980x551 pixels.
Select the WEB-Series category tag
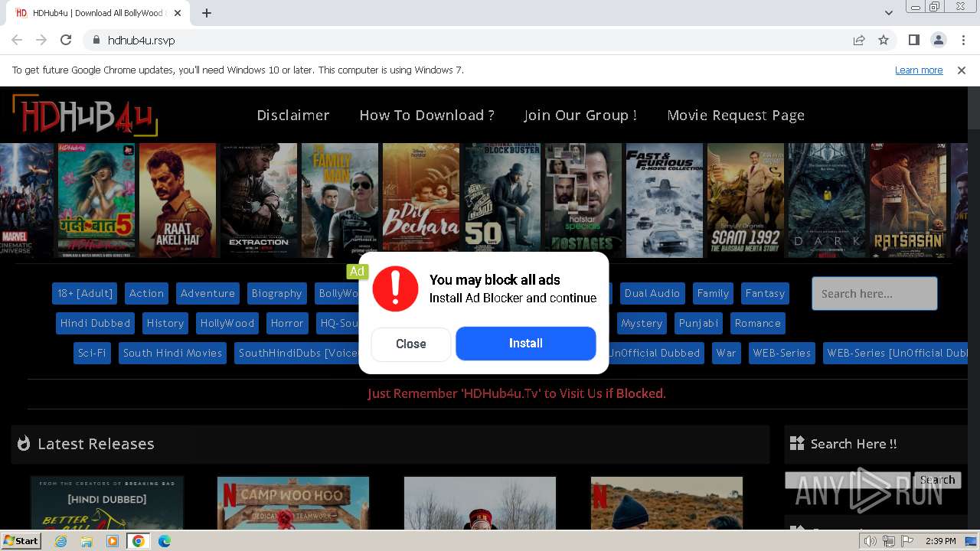(781, 353)
